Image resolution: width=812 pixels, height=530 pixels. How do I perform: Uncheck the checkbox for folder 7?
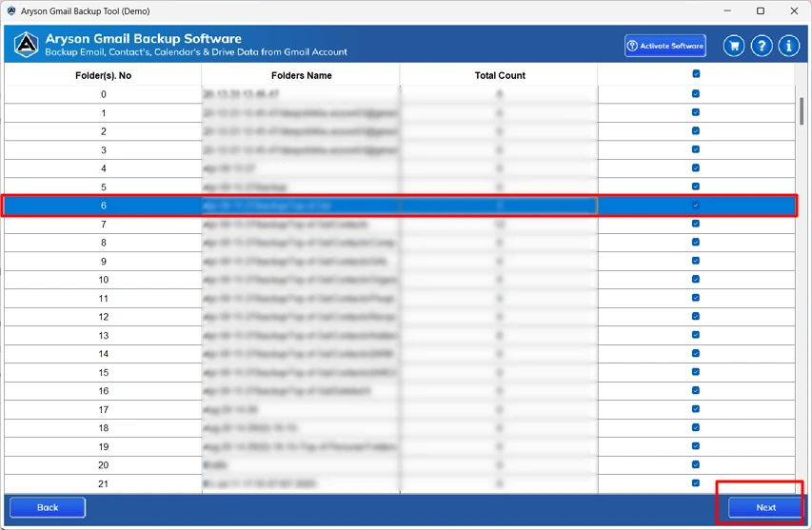pyautogui.click(x=696, y=224)
